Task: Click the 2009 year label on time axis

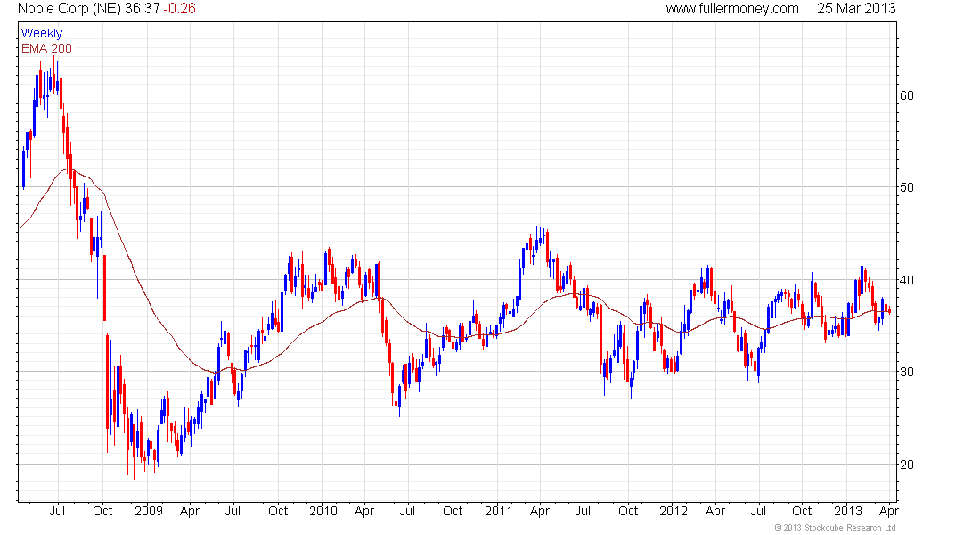Action: [x=148, y=511]
